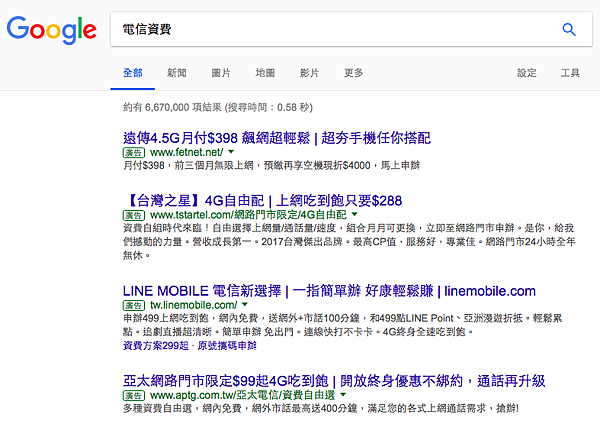600x424 pixels.
Task: Click the www.fetnet.net/ URL
Action: 186,152
